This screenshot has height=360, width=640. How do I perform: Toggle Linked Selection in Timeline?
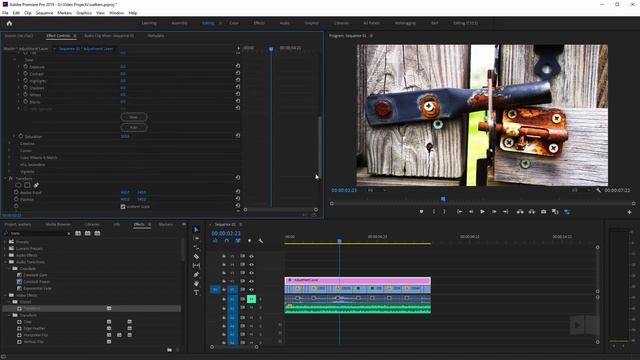238,241
